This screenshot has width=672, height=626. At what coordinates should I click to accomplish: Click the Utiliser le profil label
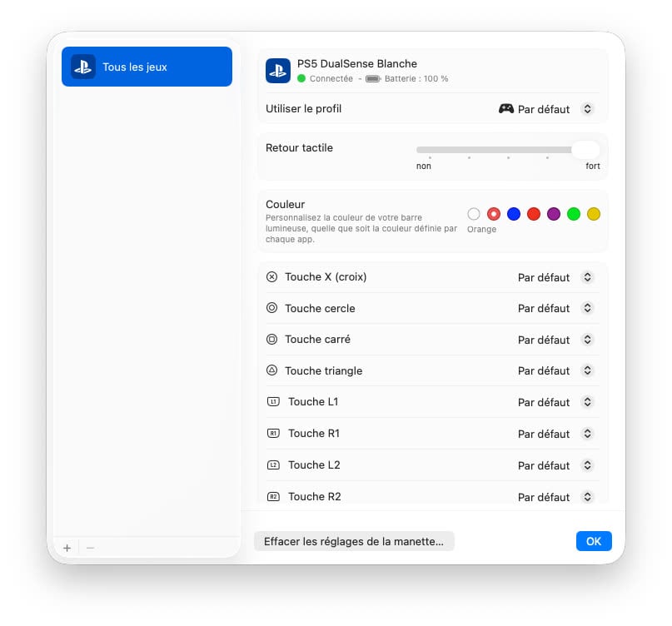(303, 109)
